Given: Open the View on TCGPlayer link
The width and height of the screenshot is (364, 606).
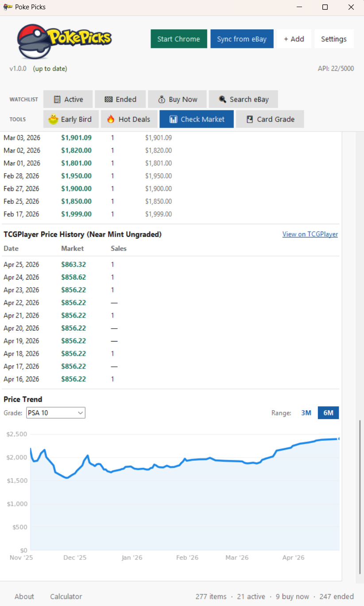Looking at the screenshot, I should (310, 234).
